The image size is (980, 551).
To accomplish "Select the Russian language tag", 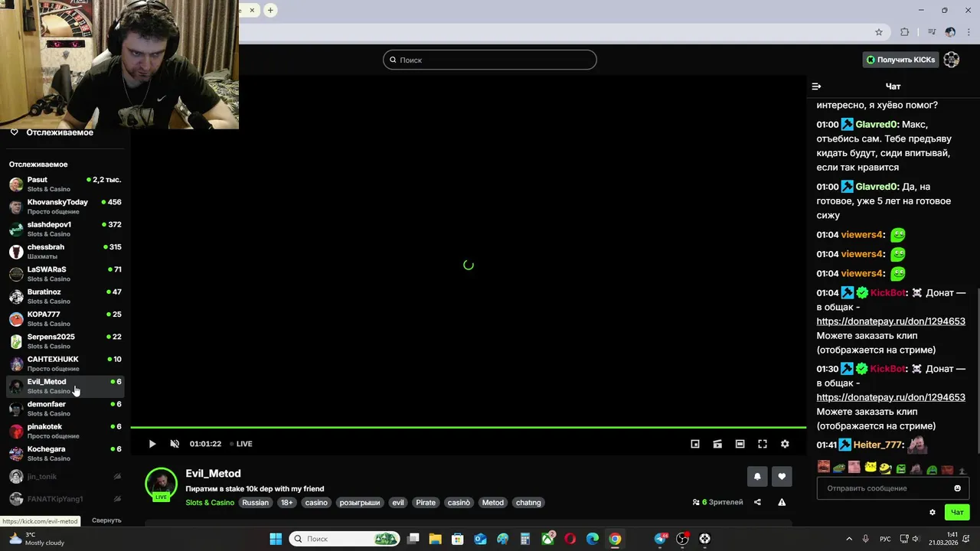I will pyautogui.click(x=256, y=503).
